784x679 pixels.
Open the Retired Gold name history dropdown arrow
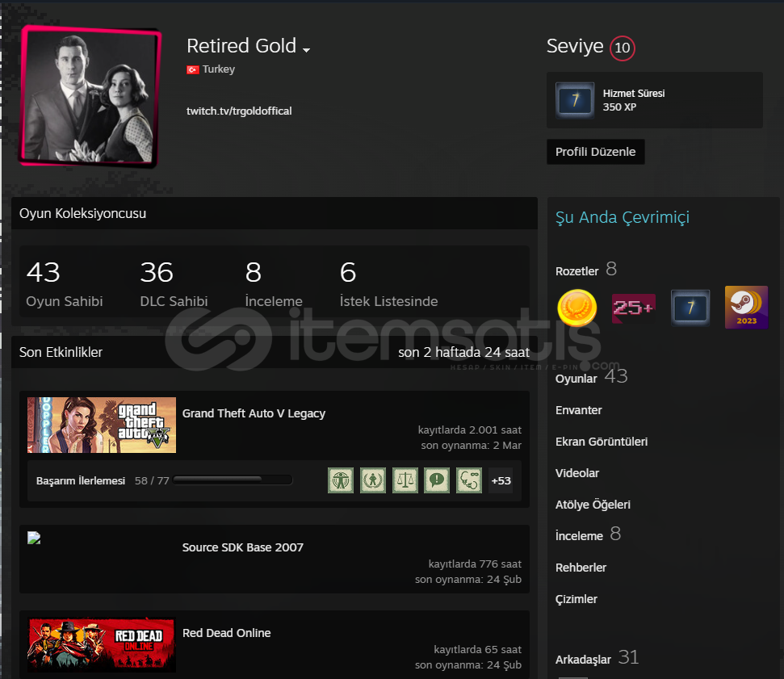pyautogui.click(x=307, y=49)
